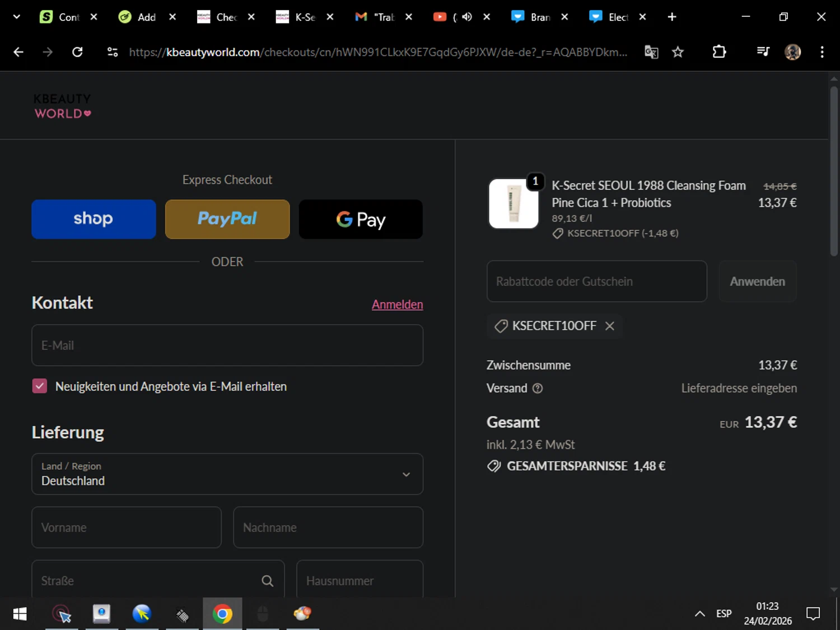Click the Anwenden button

pyautogui.click(x=757, y=281)
